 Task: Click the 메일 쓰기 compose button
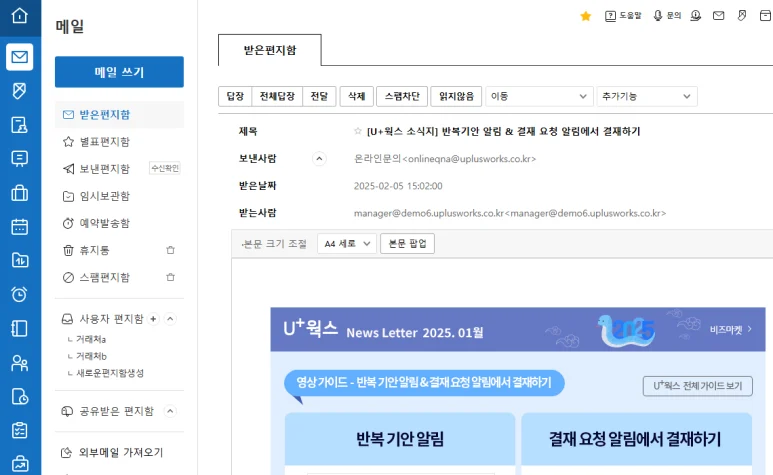click(119, 72)
